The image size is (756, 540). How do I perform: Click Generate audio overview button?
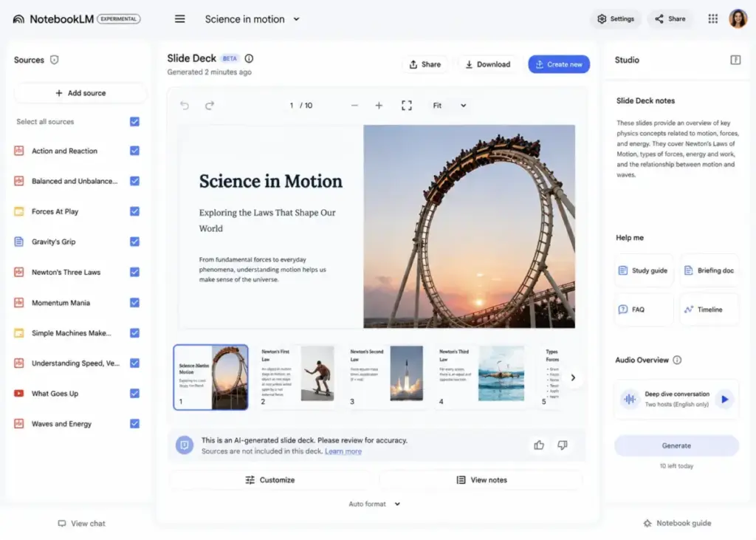(676, 445)
